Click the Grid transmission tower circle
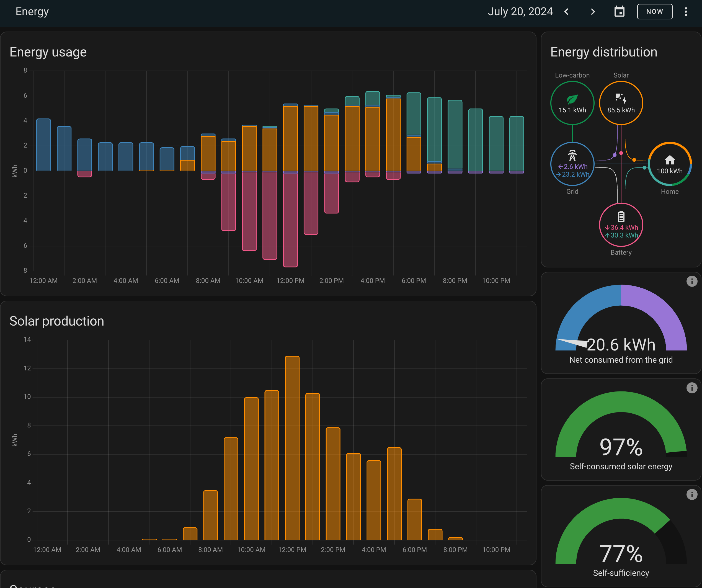 (x=572, y=164)
